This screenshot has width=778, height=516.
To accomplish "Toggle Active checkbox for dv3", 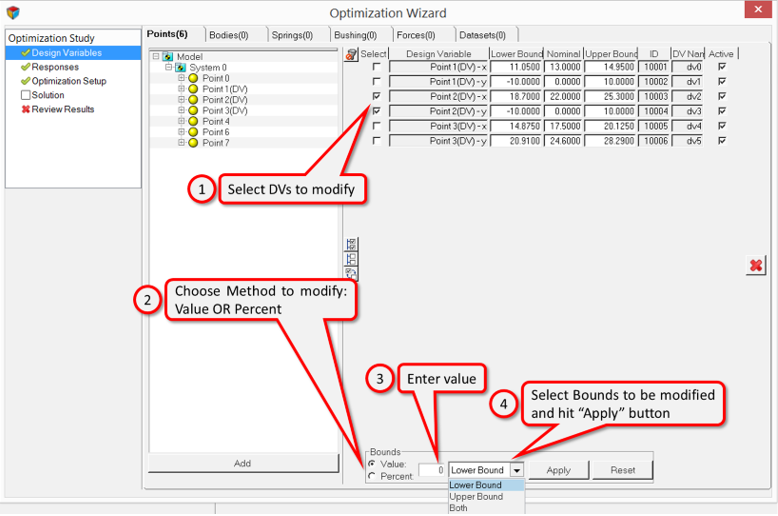I will [722, 111].
